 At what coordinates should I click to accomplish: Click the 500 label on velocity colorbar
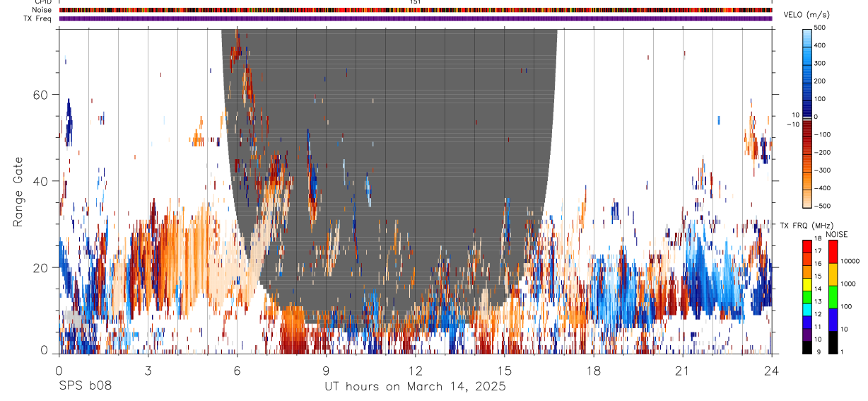coord(821,28)
